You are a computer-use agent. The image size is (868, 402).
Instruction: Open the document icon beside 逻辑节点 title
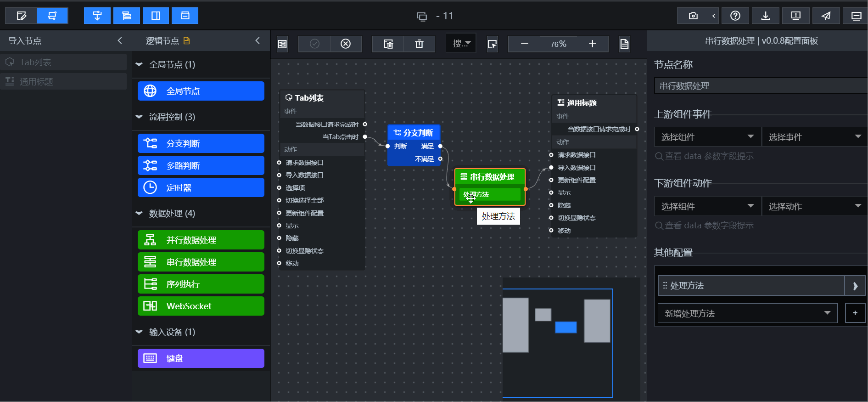click(186, 40)
